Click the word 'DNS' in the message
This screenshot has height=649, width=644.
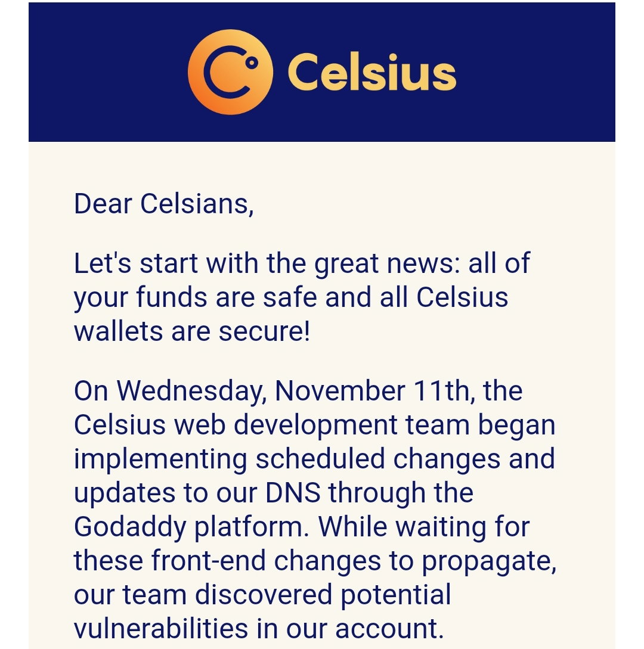coord(293,493)
